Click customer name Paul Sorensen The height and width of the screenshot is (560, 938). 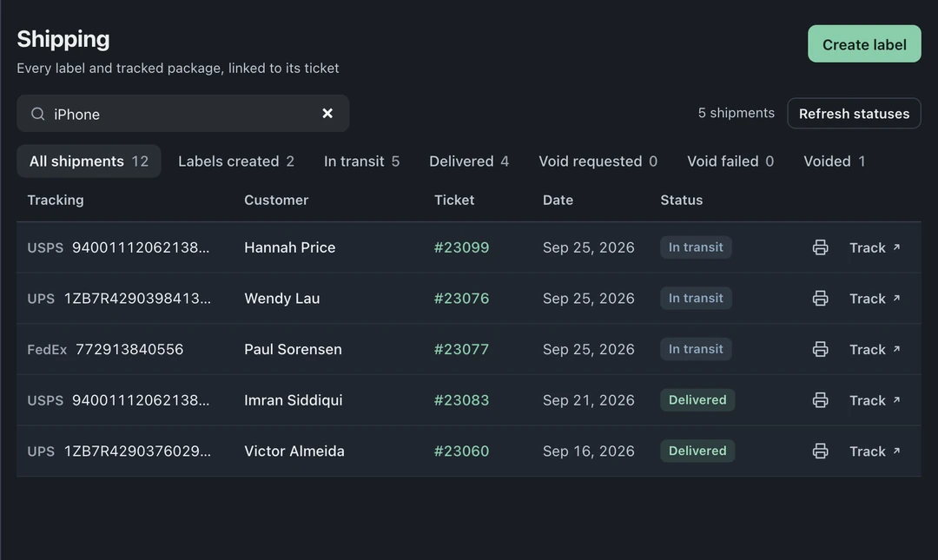point(294,349)
